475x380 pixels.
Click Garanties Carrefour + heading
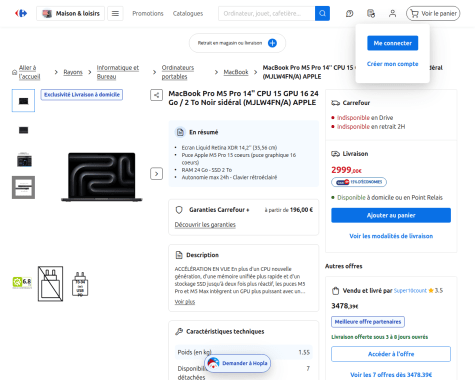click(x=219, y=210)
